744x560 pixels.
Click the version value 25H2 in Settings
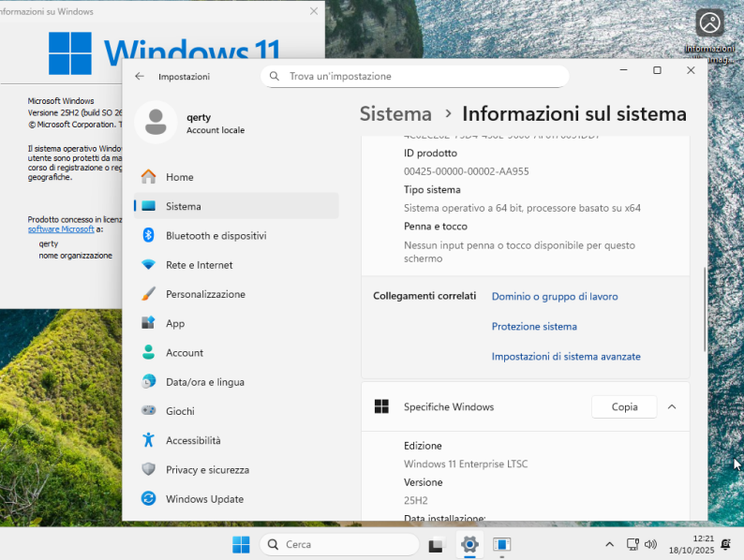416,500
